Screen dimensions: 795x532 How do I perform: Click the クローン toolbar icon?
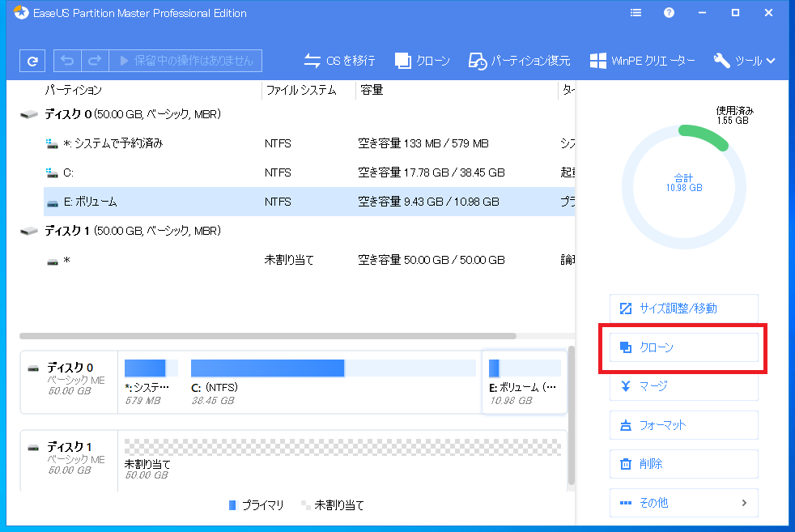coord(423,60)
